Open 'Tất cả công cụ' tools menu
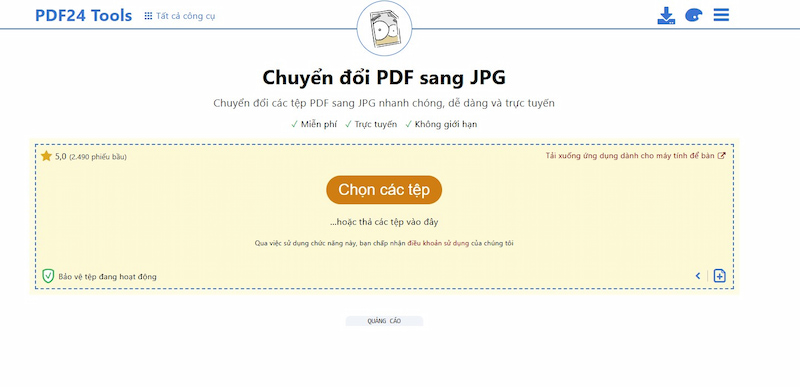 click(180, 16)
